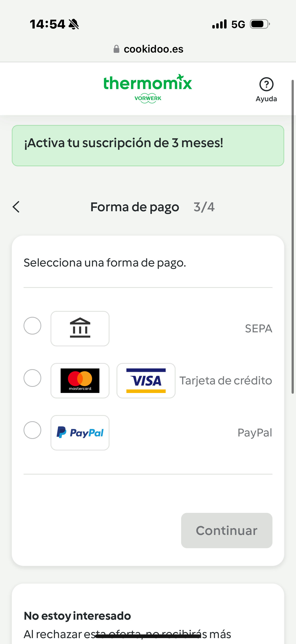This screenshot has width=296, height=644.
Task: Select the SEPA payment radio button
Action: 32,325
